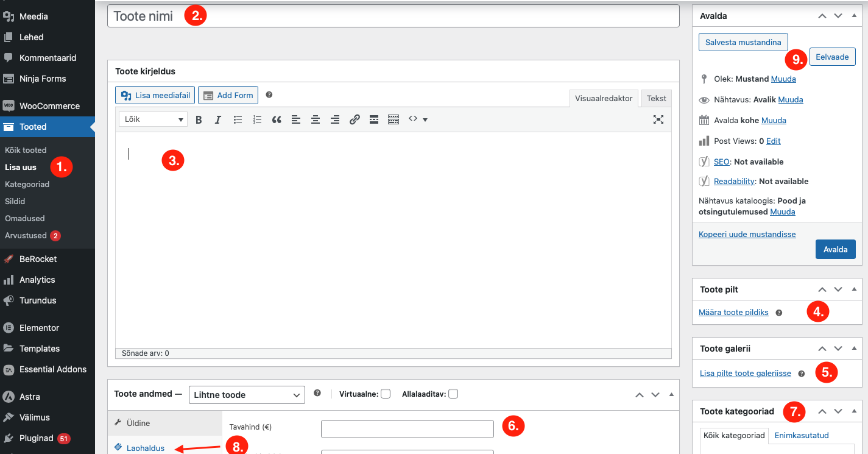Open help icon beside gallery link
The width and height of the screenshot is (868, 454).
tap(802, 374)
